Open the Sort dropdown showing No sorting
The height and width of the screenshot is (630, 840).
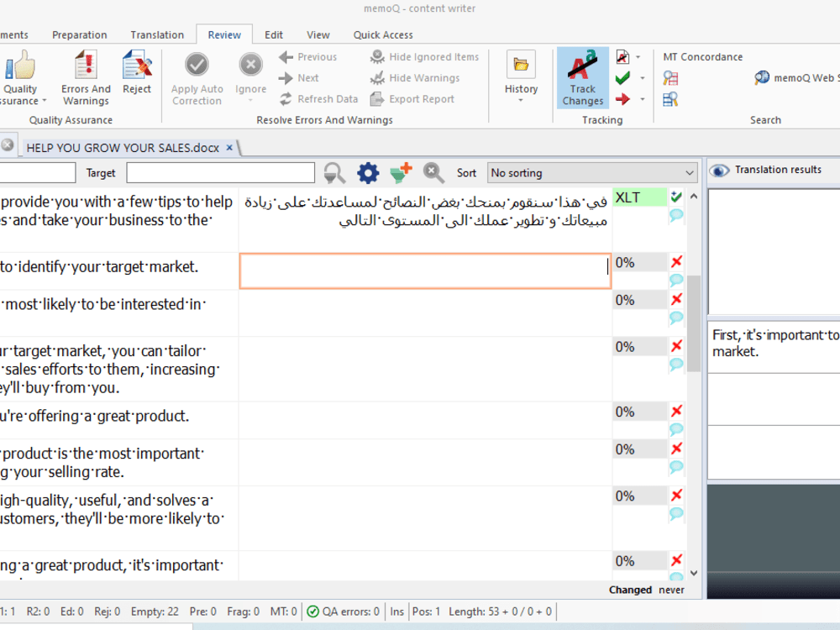(x=592, y=172)
